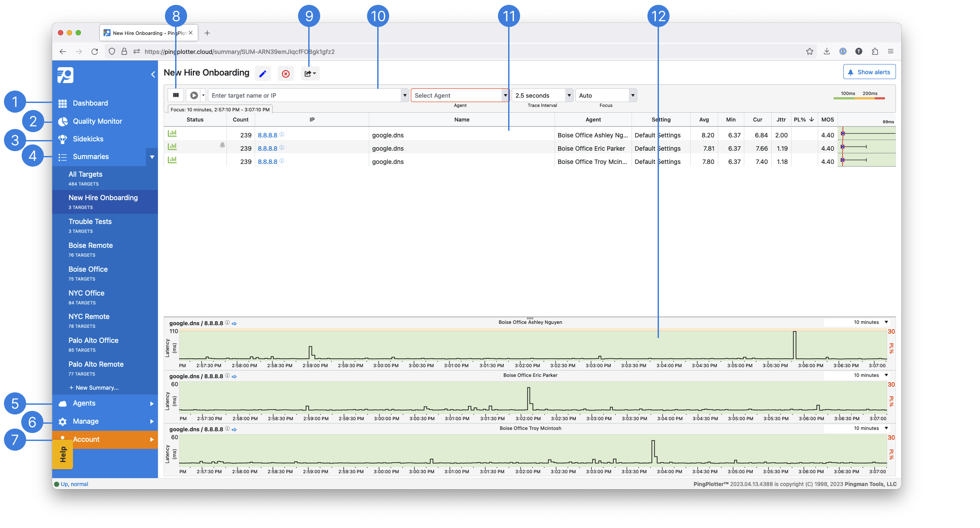
Task: Click the Quality Monitor sidebar icon
Action: 63,121
